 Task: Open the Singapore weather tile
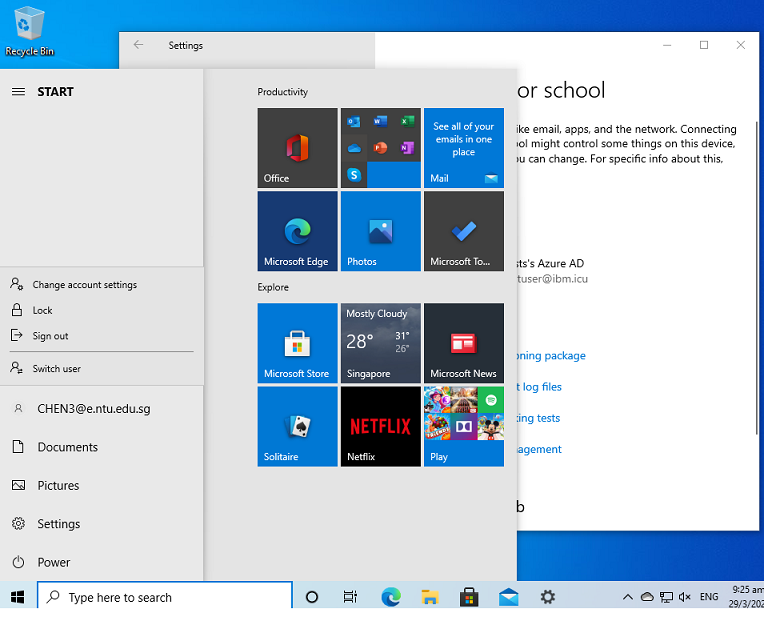381,343
